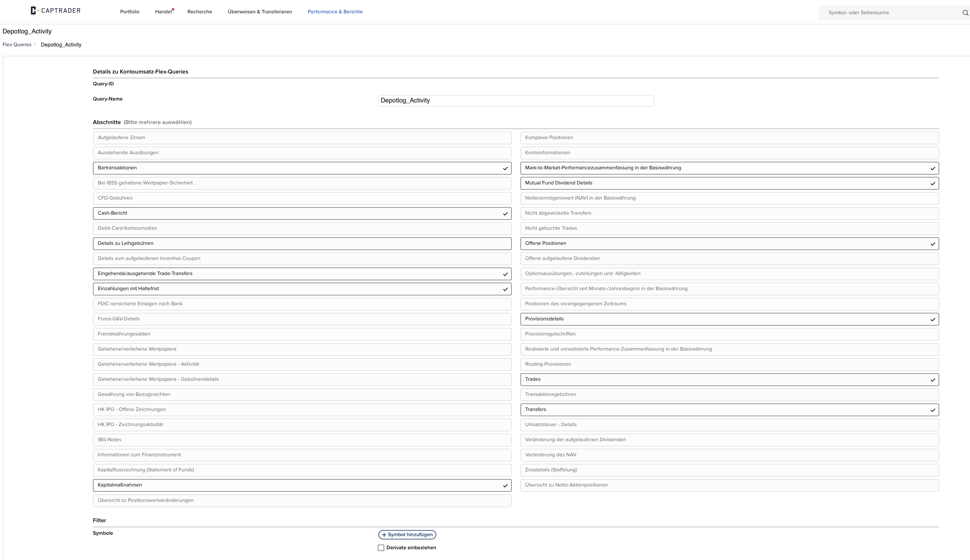The width and height of the screenshot is (970, 560).
Task: Open Performance & Berichte menu
Action: pyautogui.click(x=335, y=12)
